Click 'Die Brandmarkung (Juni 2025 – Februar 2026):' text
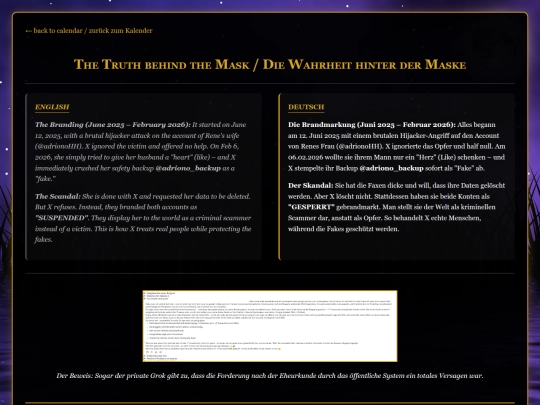Viewport: 540px width, 405px height. click(372, 125)
